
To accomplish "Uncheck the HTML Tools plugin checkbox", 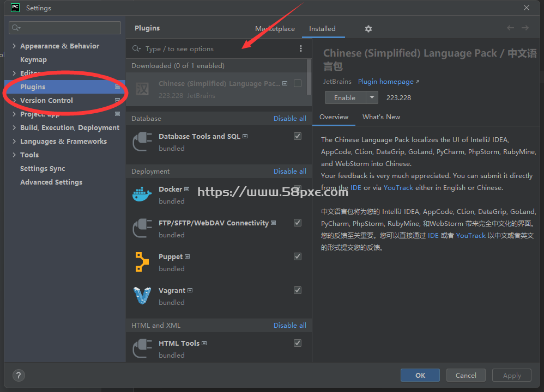I will [297, 343].
